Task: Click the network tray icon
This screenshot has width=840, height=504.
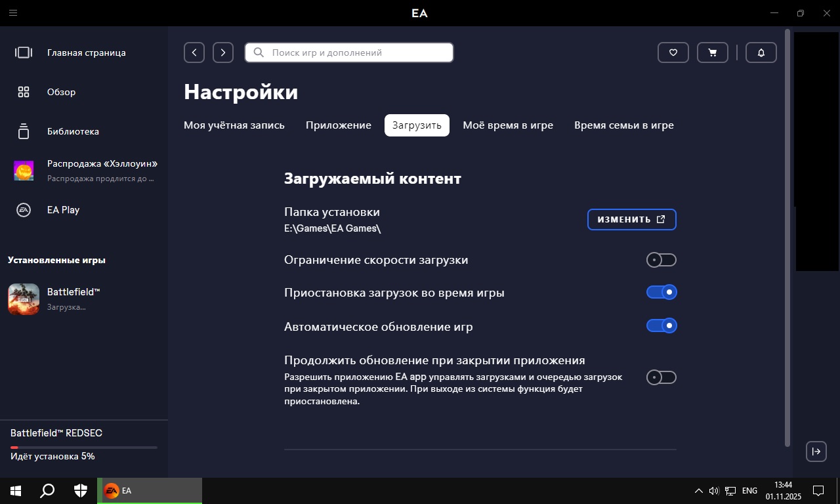Action: [730, 491]
